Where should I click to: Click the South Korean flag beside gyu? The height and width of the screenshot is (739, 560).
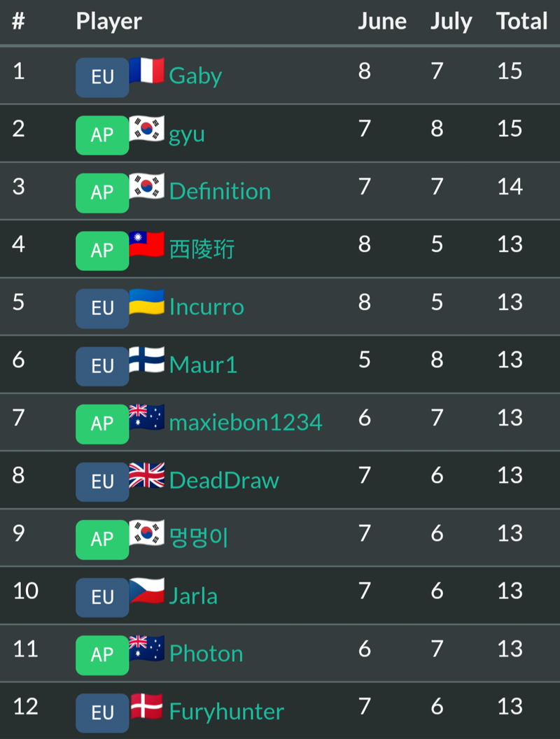coord(146,128)
